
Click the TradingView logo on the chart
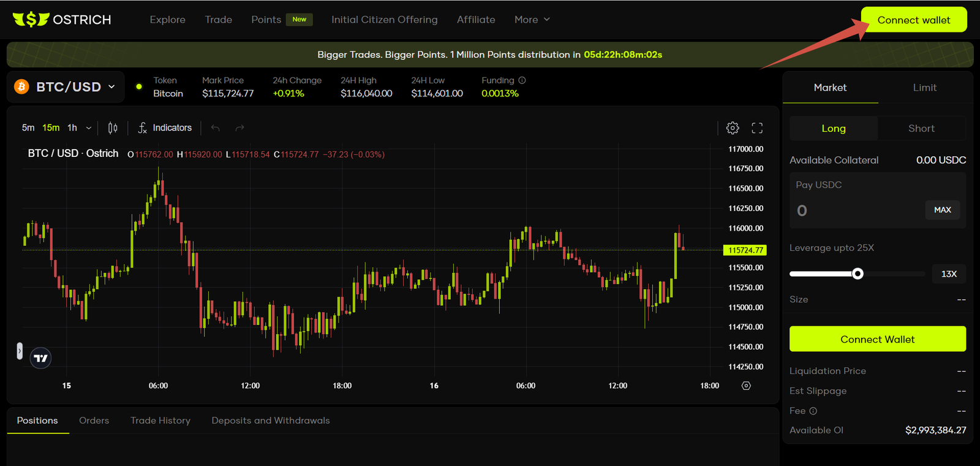(41, 358)
